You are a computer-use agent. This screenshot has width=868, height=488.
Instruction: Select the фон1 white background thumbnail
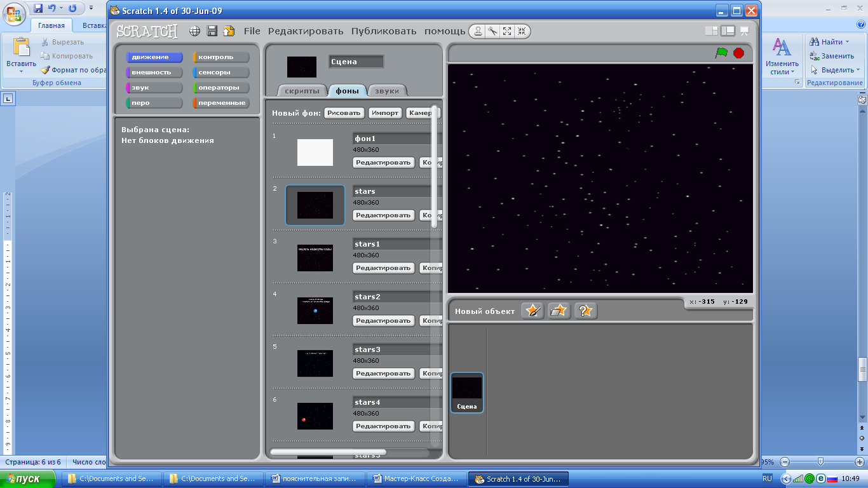315,152
